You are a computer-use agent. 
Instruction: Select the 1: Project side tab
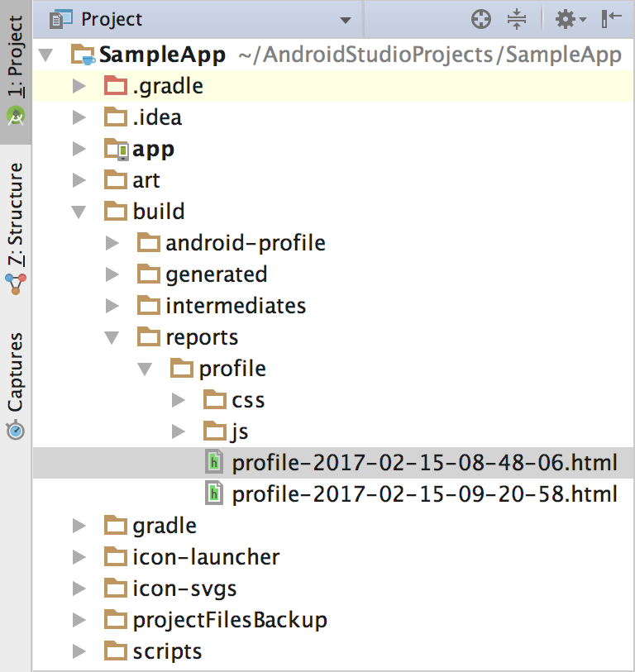point(16,66)
